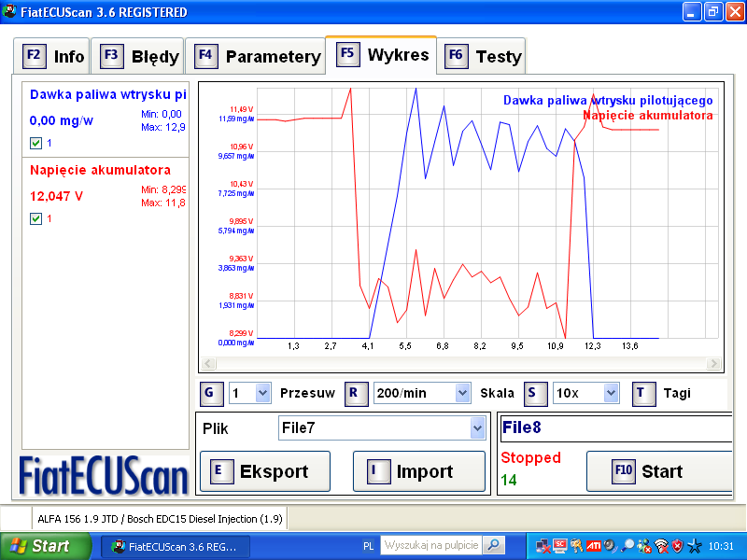
Task: Click the Eksport button
Action: click(265, 471)
